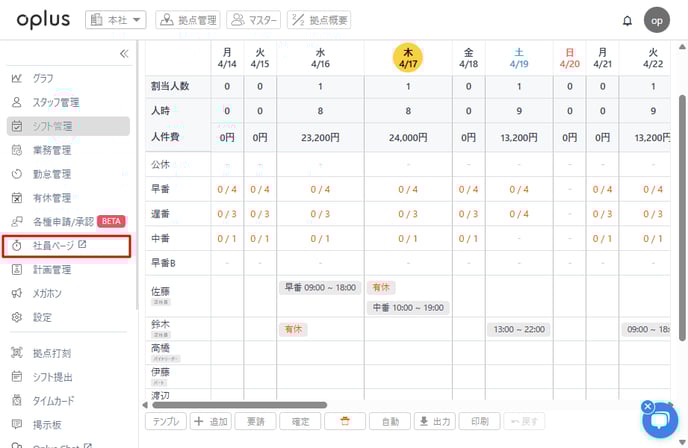This screenshot has width=688, height=448.
Task: Click the マスター button
Action: (x=253, y=19)
